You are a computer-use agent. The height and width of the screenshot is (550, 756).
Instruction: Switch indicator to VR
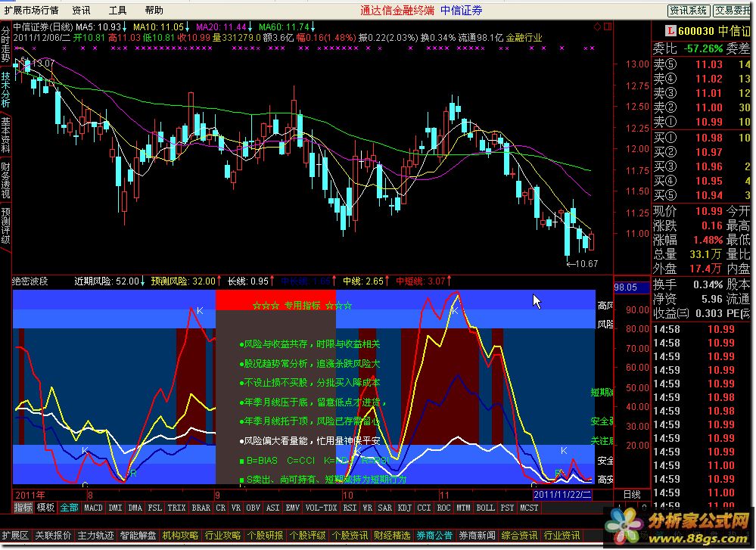click(x=236, y=508)
